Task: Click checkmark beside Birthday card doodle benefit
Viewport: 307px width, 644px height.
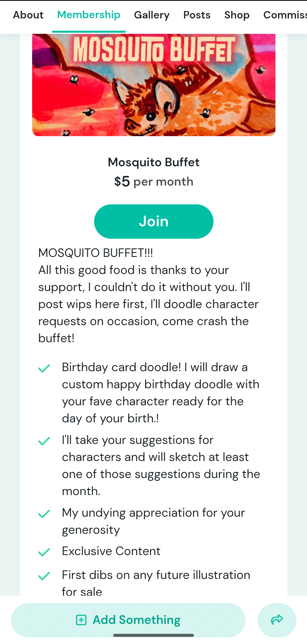Action: pyautogui.click(x=44, y=368)
